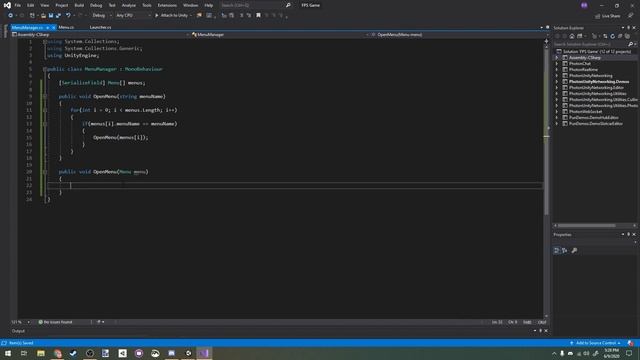Collapse the if statement outline toggle
Viewport: 640px width, 360px height.
coord(45,124)
